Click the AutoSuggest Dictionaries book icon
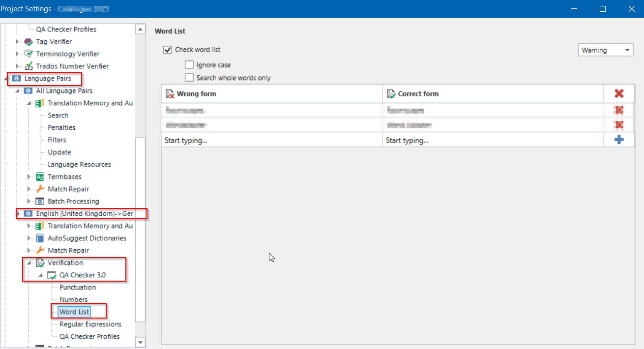644x349 pixels. tap(40, 238)
